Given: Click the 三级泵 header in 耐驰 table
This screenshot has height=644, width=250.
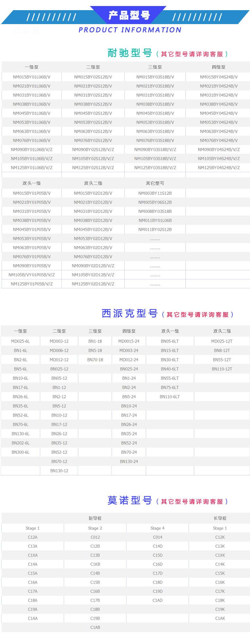Looking at the screenshot, I should tap(155, 67).
